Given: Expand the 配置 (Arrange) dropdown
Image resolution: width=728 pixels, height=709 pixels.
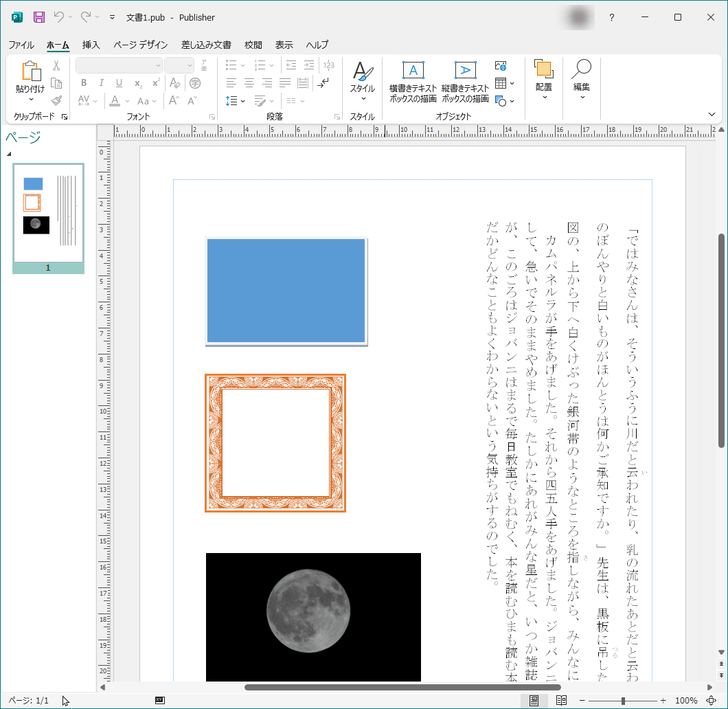Looking at the screenshot, I should click(544, 80).
